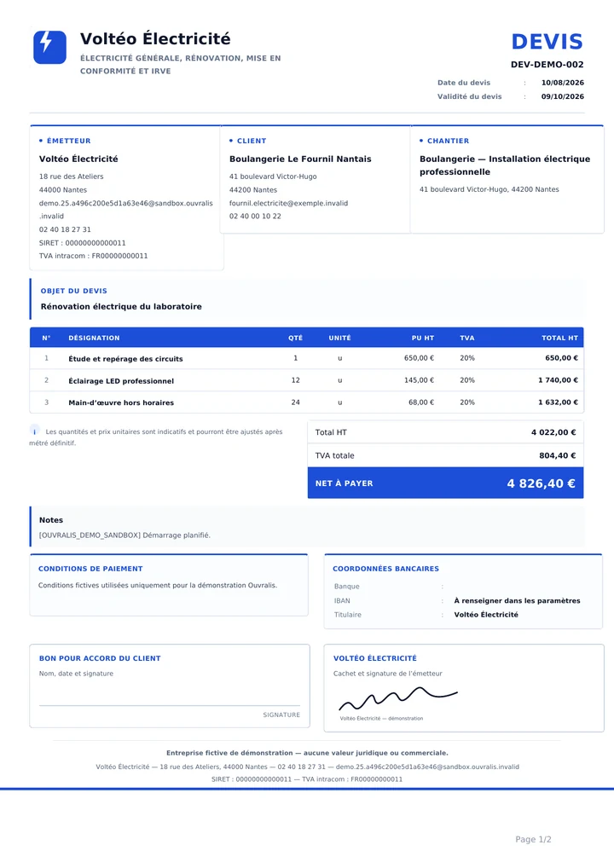Click IBAN value À renseigner dans les paramètres
614x868 pixels.
(517, 600)
